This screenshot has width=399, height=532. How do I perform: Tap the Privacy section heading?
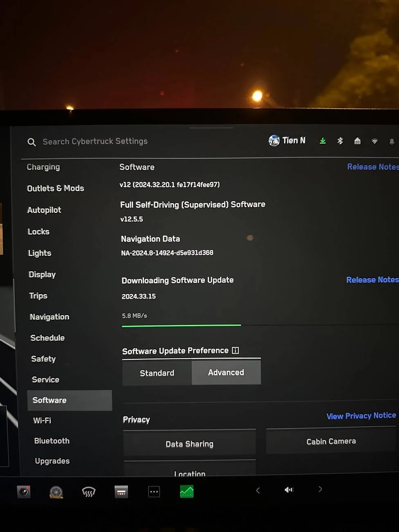[x=136, y=420]
